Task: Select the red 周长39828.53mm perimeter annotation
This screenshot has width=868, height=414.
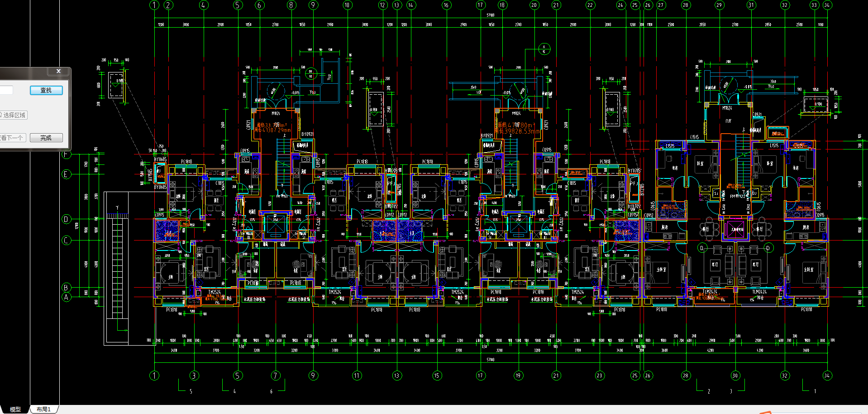Action: pos(517,131)
